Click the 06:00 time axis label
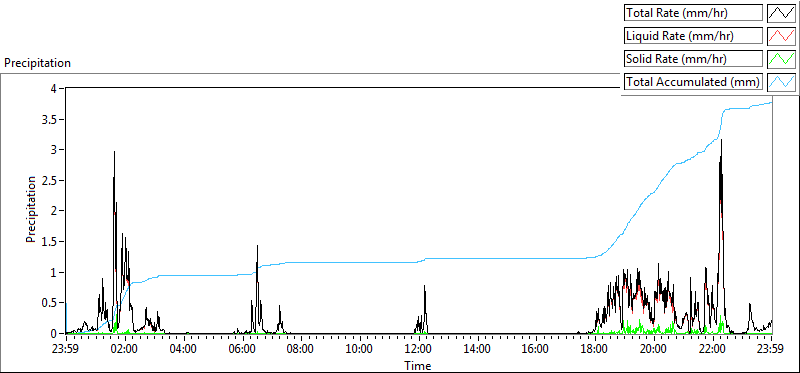This screenshot has height=373, width=800. pos(242,350)
